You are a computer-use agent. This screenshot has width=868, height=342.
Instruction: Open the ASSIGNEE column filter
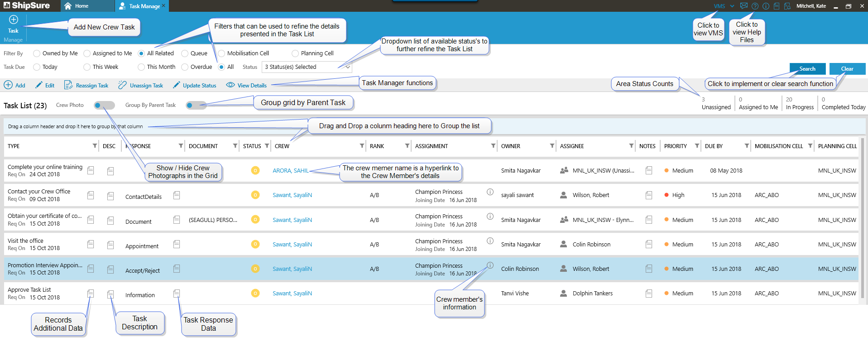pos(631,146)
